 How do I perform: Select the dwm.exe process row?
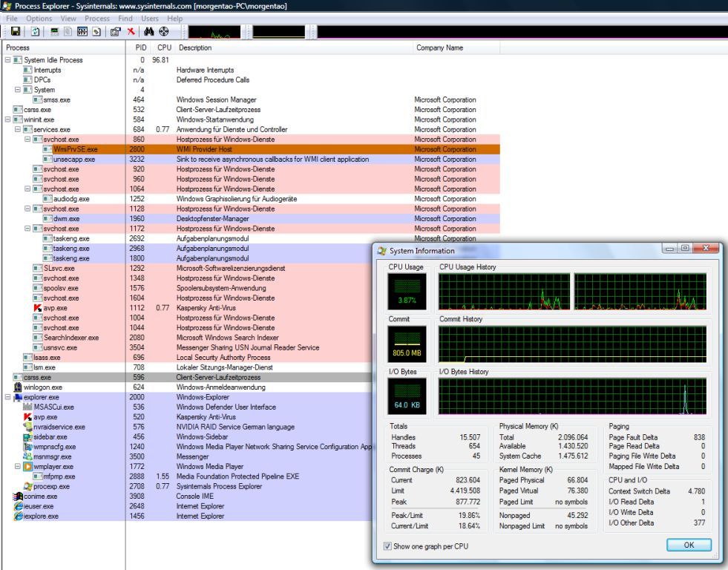tap(251, 219)
